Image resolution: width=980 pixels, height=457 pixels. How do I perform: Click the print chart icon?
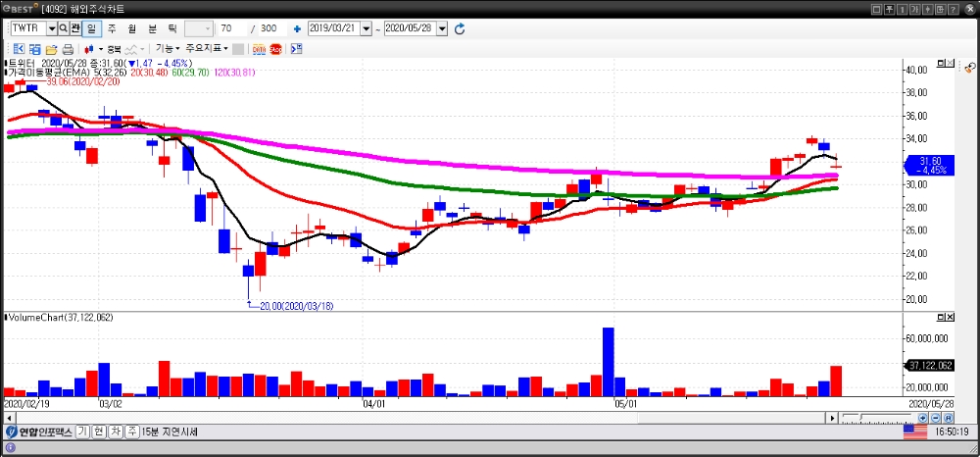[x=68, y=49]
